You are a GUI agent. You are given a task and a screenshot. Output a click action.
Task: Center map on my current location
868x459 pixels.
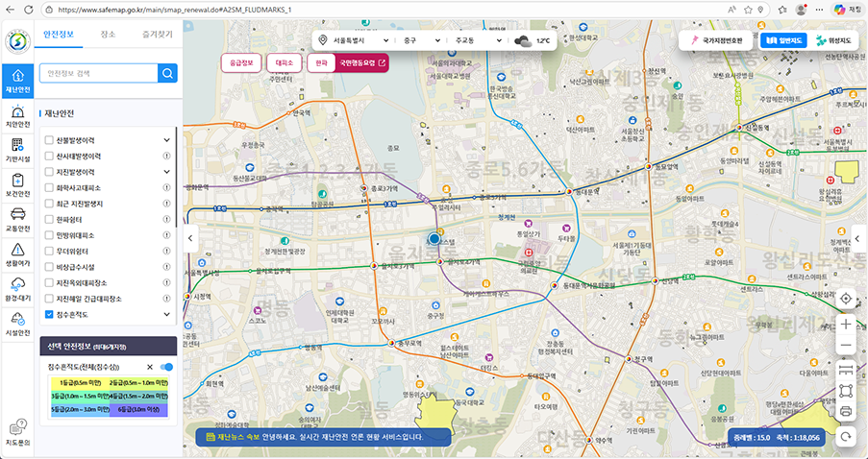846,298
